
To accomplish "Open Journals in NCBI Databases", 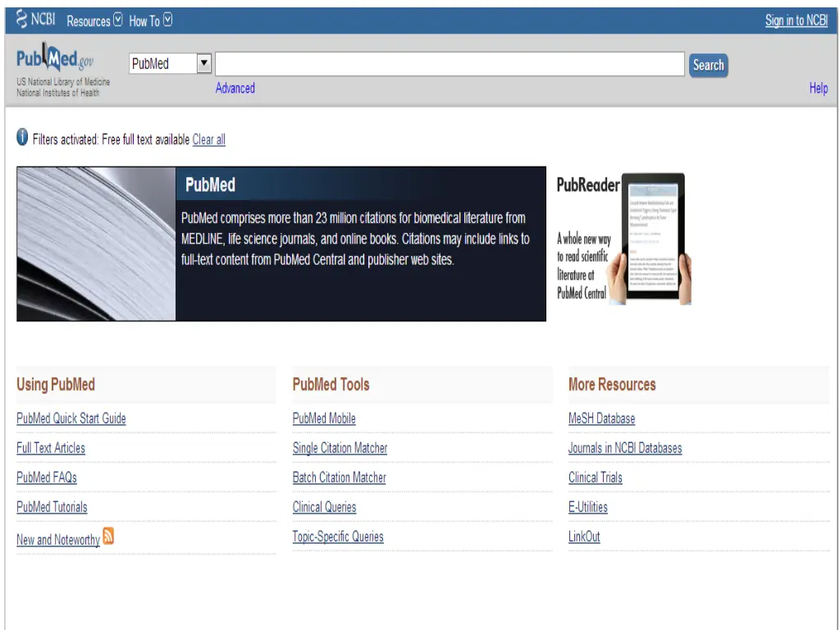I will [625, 448].
